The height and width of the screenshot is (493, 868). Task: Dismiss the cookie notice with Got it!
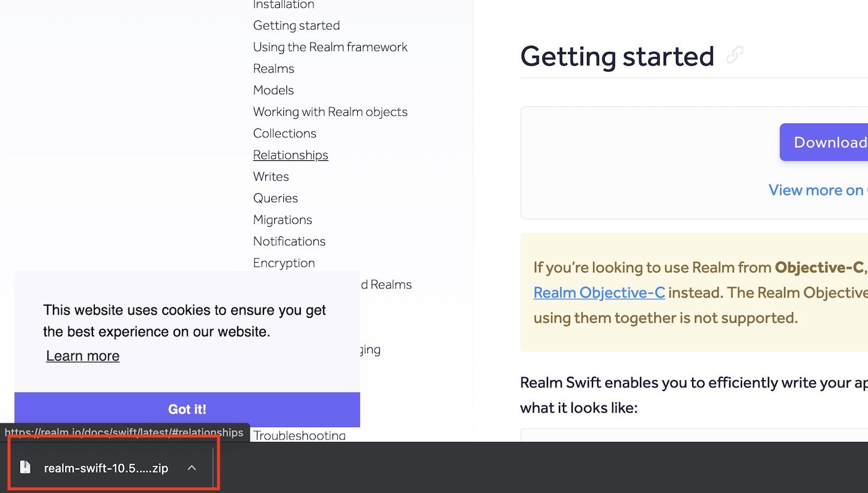pyautogui.click(x=187, y=410)
